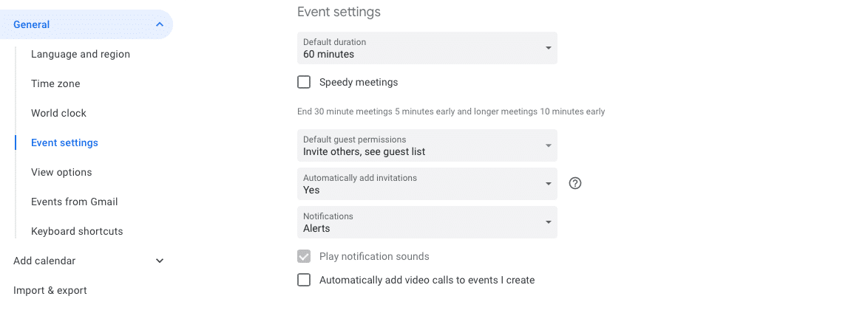
Task: Click the Default duration dropdown arrow
Action: point(548,48)
